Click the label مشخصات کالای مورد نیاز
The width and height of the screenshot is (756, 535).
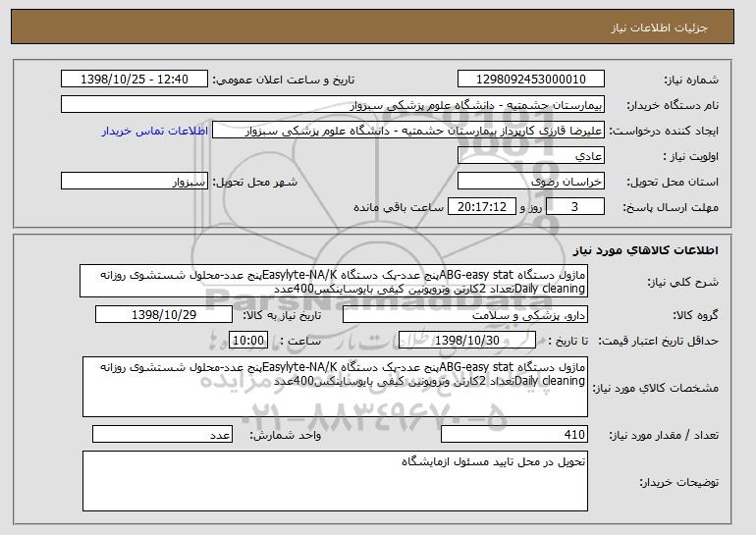(656, 388)
